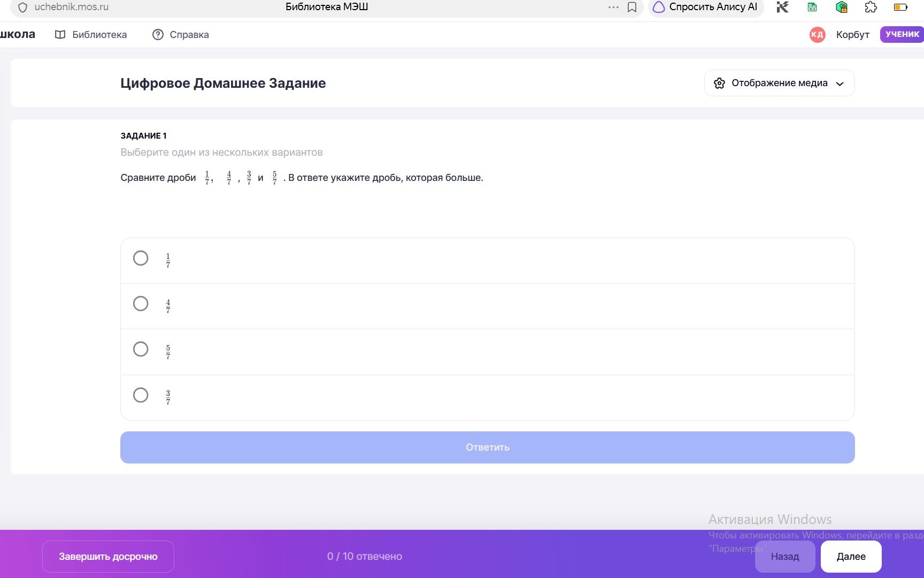Open the green XLS extension icon
The image size is (924, 578).
[812, 7]
